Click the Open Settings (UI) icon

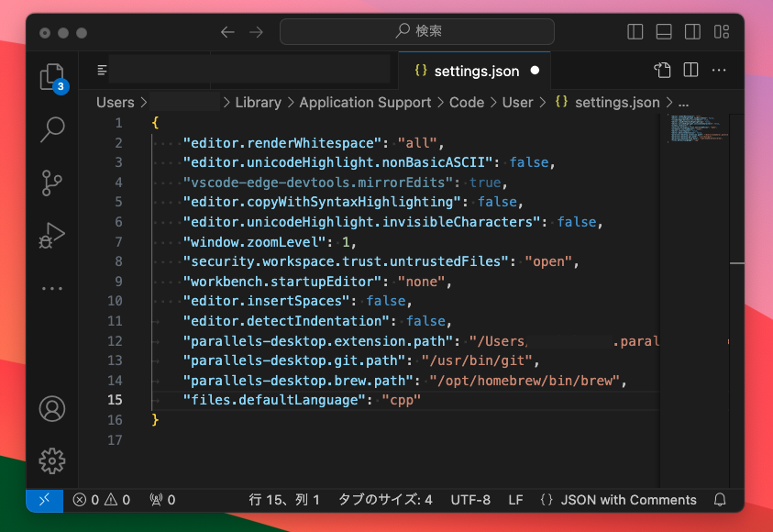[x=662, y=71]
